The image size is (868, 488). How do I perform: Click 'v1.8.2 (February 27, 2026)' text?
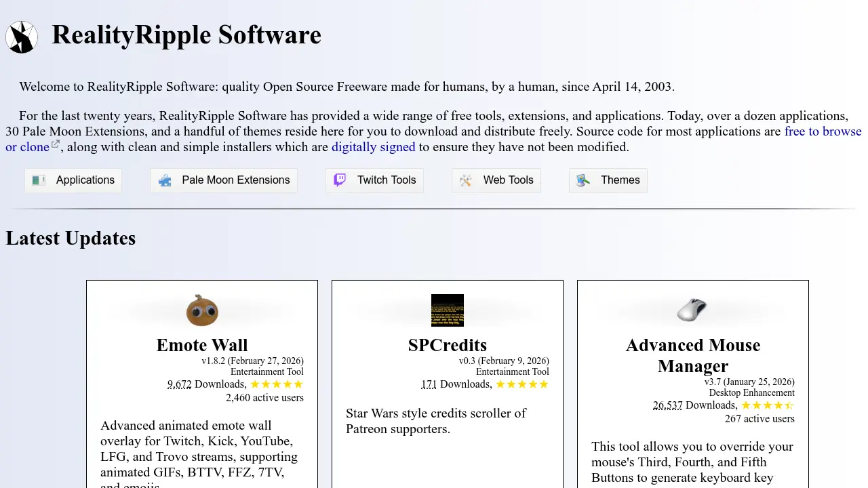point(252,361)
